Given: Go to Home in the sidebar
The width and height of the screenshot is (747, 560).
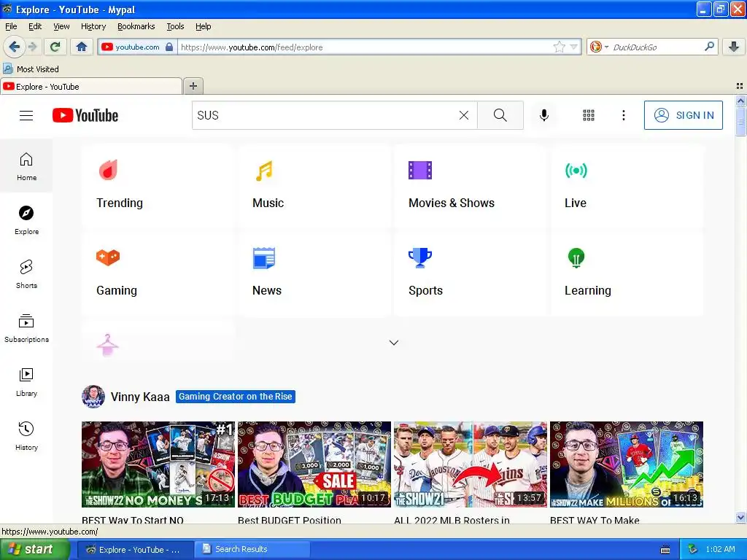Looking at the screenshot, I should (x=26, y=166).
